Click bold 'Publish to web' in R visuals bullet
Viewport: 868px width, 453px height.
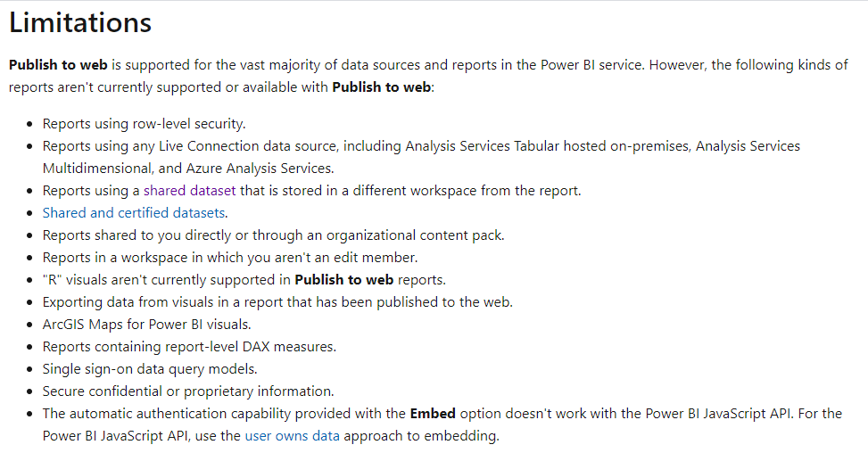pyautogui.click(x=343, y=280)
